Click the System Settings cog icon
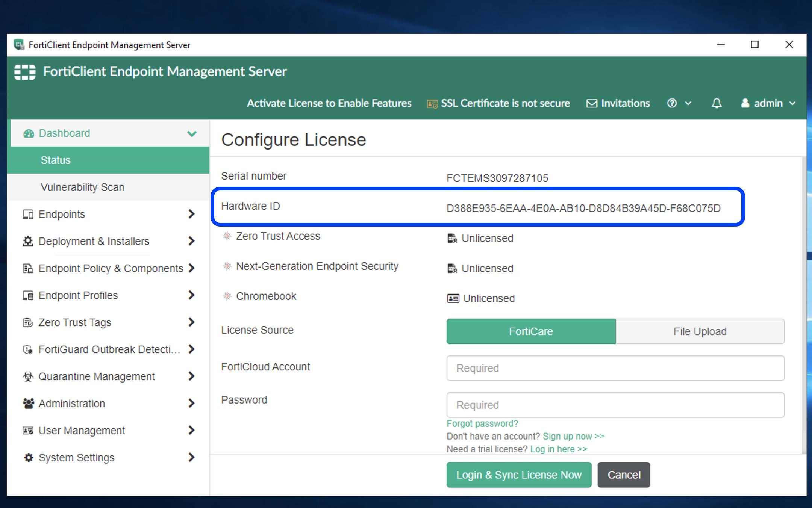 (x=28, y=458)
